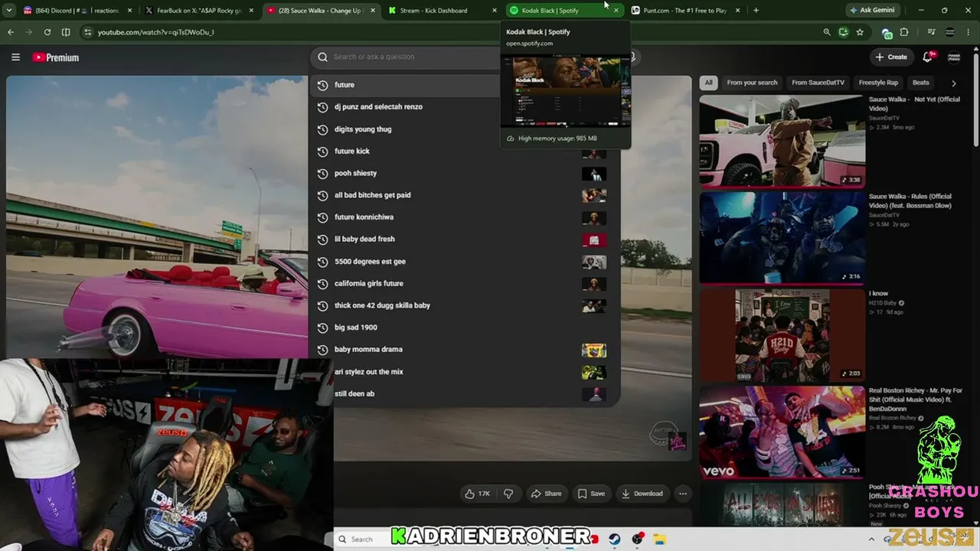This screenshot has height=551, width=980.
Task: Switch to the Discord browser tab
Action: click(x=77, y=11)
